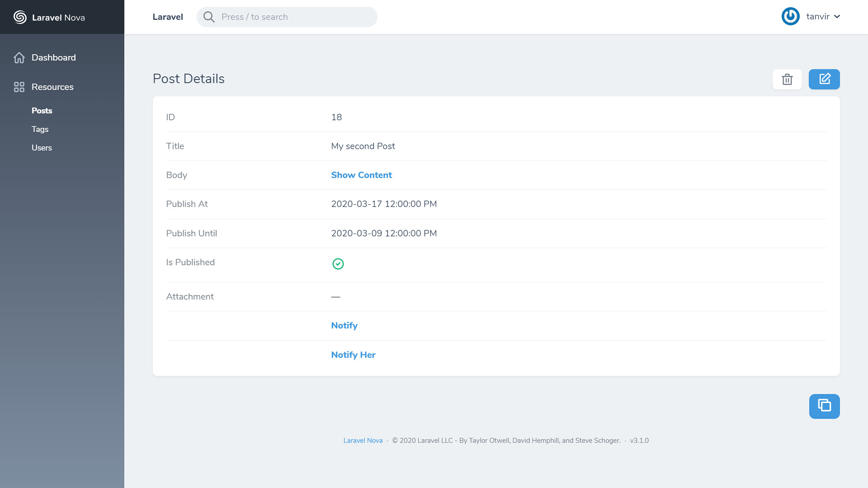Open Dashboard from sidebar navigation
868x488 pixels.
(x=54, y=57)
